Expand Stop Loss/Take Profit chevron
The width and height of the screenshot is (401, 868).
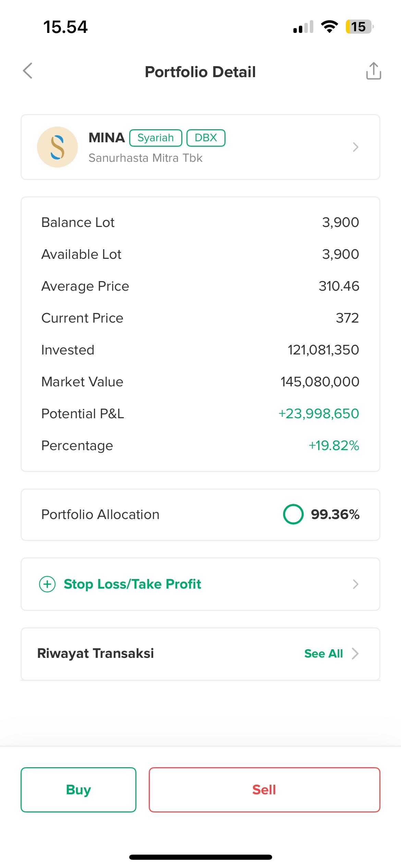pos(355,584)
